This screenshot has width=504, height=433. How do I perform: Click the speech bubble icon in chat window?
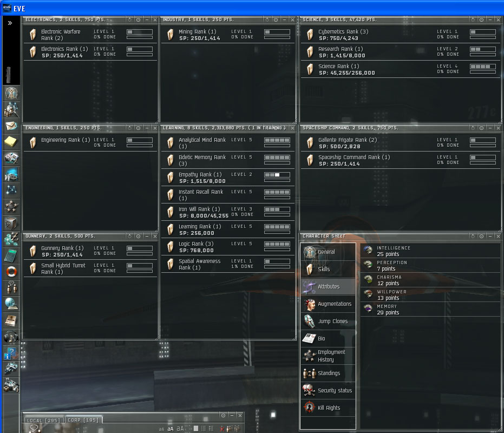(34, 429)
